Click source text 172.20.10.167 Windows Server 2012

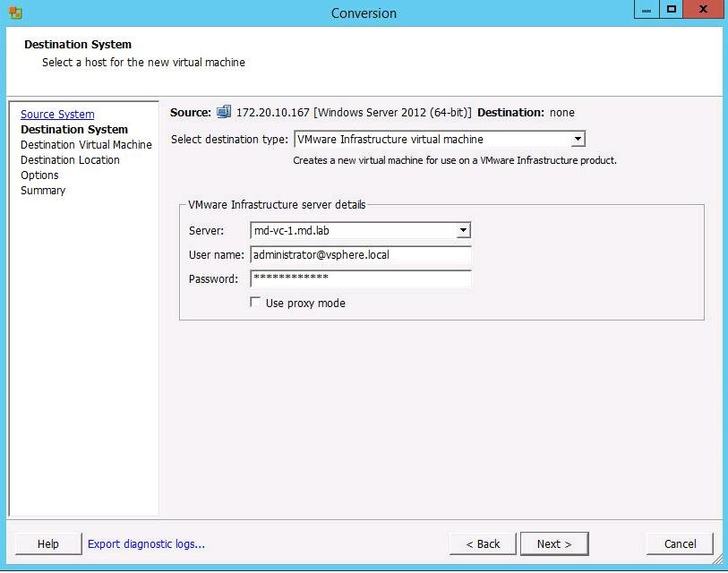pyautogui.click(x=354, y=113)
